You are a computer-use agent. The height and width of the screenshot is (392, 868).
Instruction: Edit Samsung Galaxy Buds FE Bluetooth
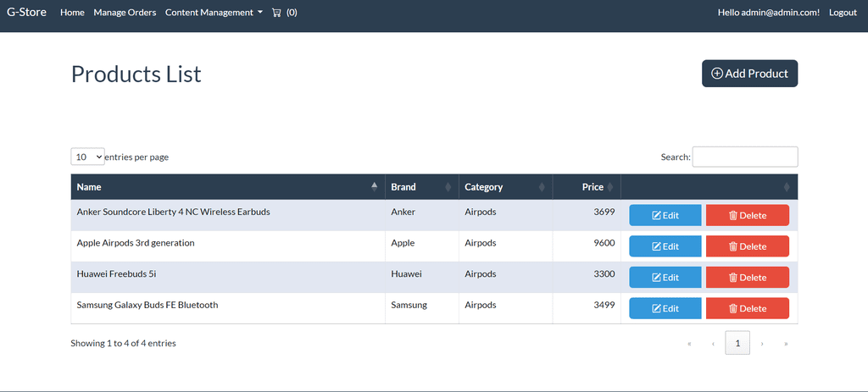[x=665, y=308]
